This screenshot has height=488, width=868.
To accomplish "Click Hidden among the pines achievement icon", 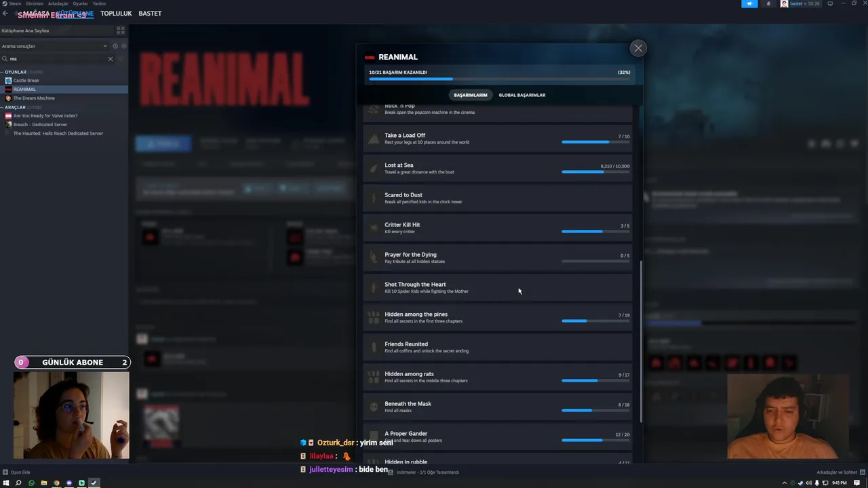I will 374,317.
